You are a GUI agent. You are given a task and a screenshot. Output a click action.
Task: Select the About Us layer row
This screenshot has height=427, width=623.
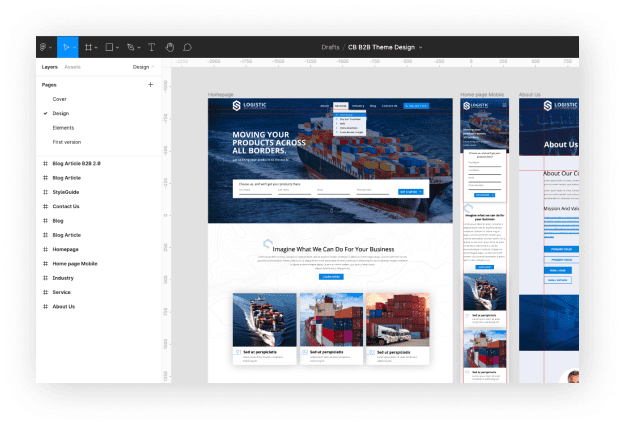click(x=99, y=307)
